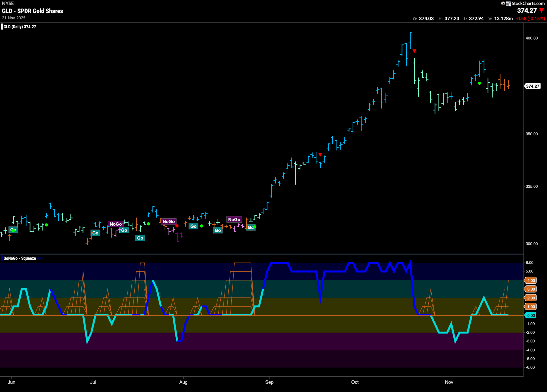Image resolution: width=547 pixels, height=392 pixels.
Task: Click the Oct label on the time axis
Action: pyautogui.click(x=355, y=382)
